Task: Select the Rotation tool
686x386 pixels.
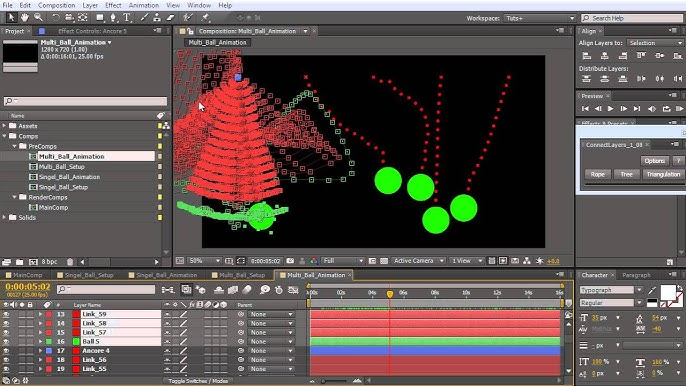Action: tap(55, 18)
